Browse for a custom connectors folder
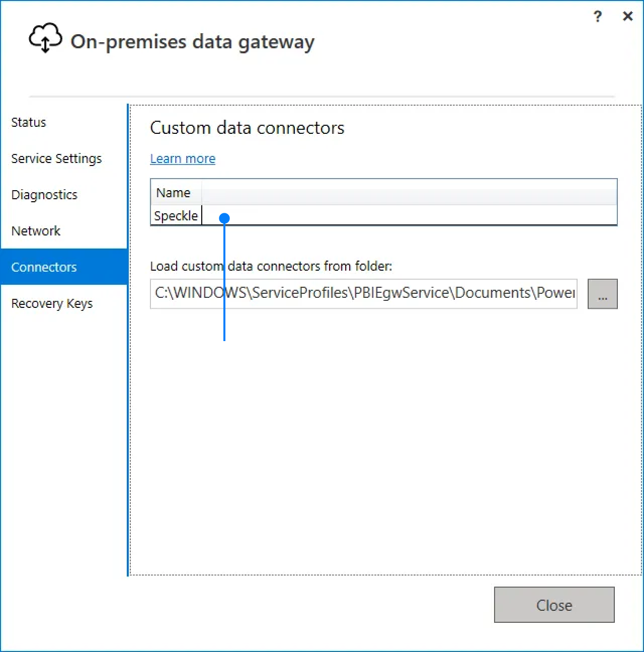Viewport: 644px width, 652px height. click(x=602, y=294)
